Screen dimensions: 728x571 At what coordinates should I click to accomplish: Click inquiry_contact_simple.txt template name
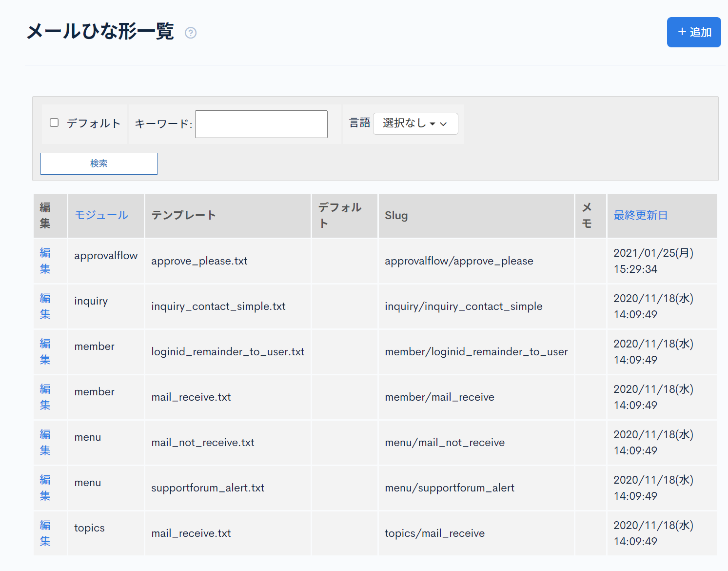tap(218, 306)
